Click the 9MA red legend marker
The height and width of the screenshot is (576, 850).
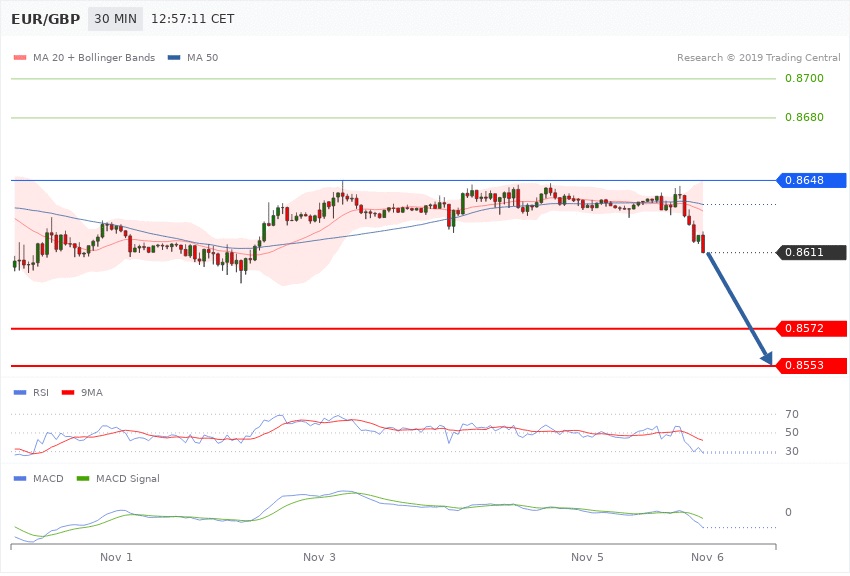(67, 393)
